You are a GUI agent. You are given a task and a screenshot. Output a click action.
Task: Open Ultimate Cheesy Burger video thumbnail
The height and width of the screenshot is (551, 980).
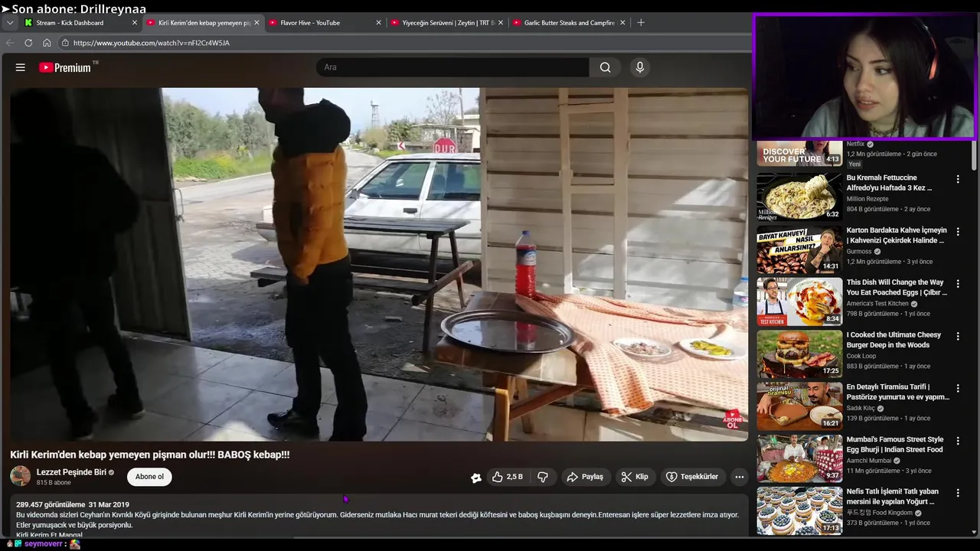[799, 354]
